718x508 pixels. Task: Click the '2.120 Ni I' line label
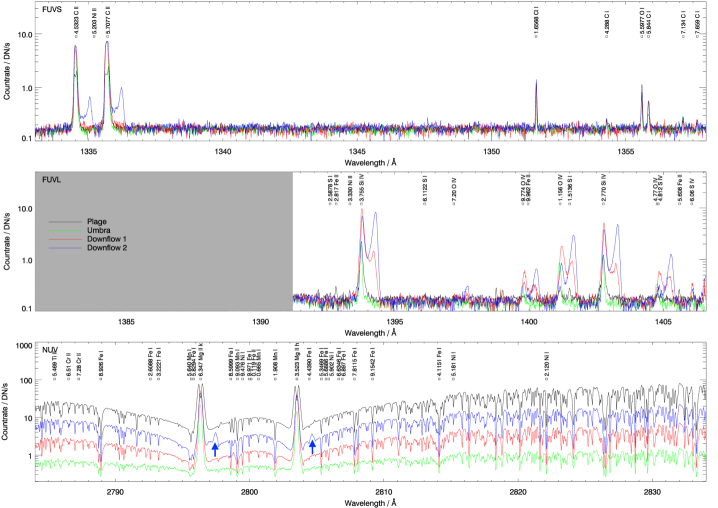point(546,365)
